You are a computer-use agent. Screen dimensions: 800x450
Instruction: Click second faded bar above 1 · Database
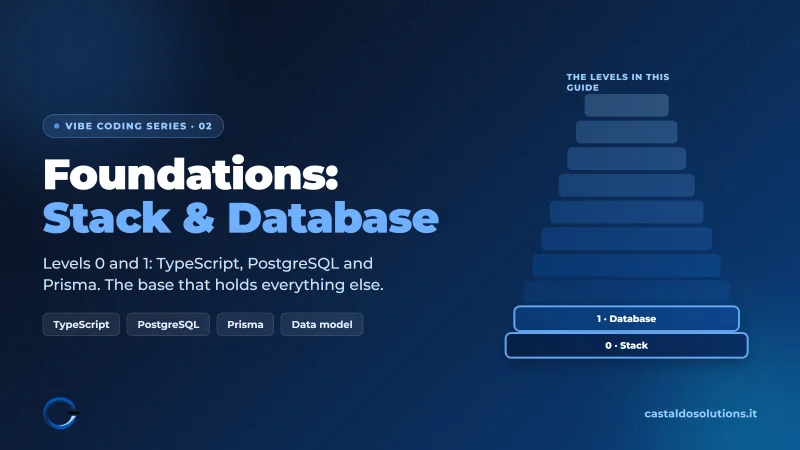click(627, 265)
